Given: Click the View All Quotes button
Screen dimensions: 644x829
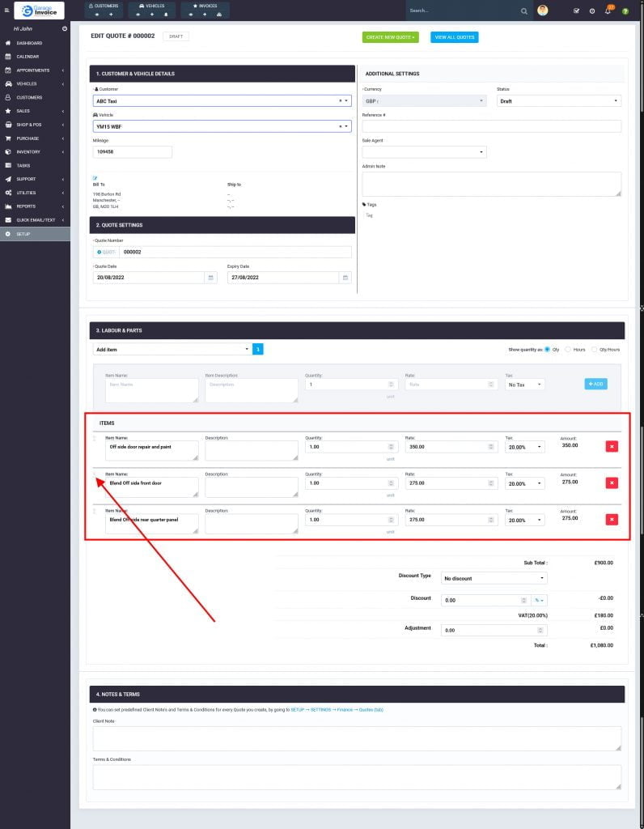Looking at the screenshot, I should click(x=454, y=37).
